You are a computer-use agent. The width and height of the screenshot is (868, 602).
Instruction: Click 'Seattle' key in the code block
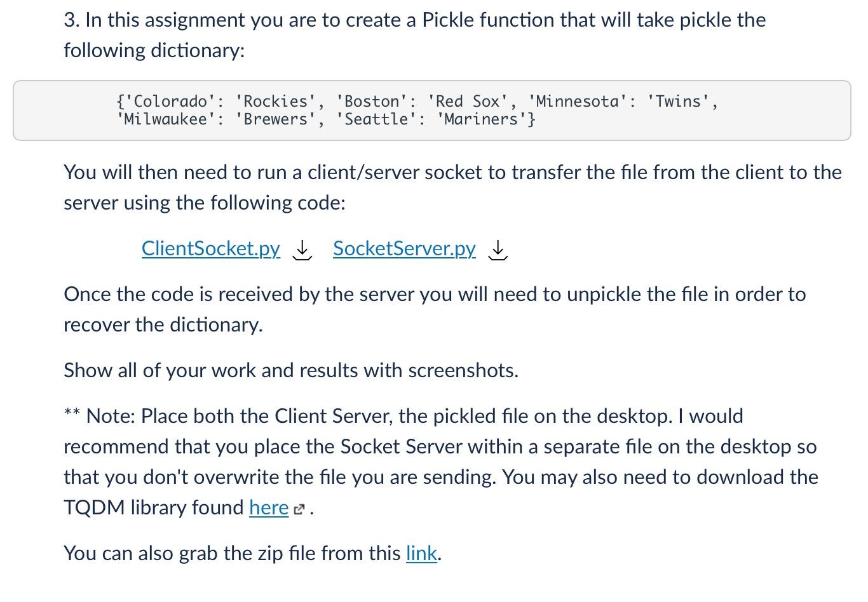(x=376, y=119)
